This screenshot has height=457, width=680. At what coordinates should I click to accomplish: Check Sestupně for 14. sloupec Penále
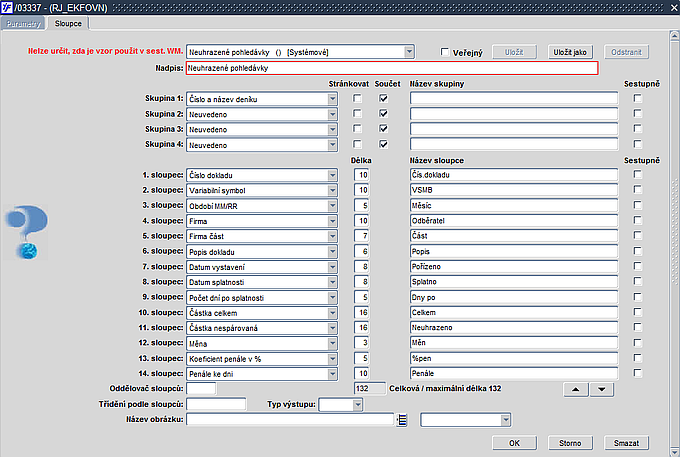(x=637, y=373)
